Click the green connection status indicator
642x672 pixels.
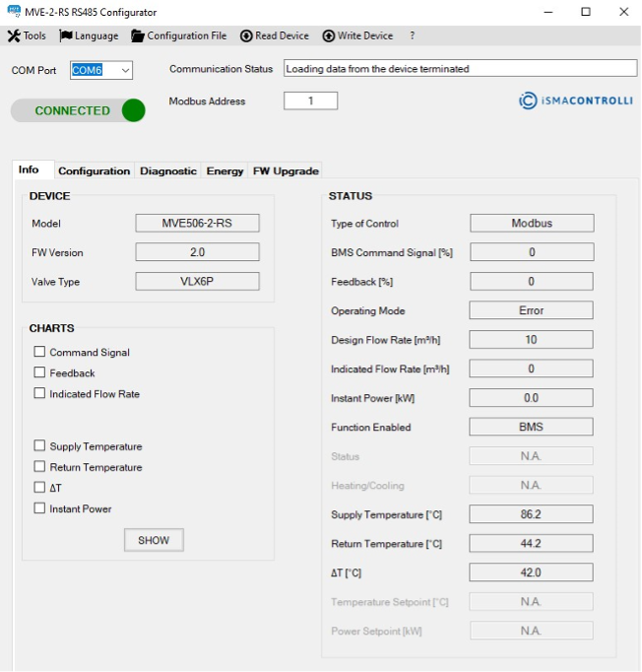[x=133, y=110]
